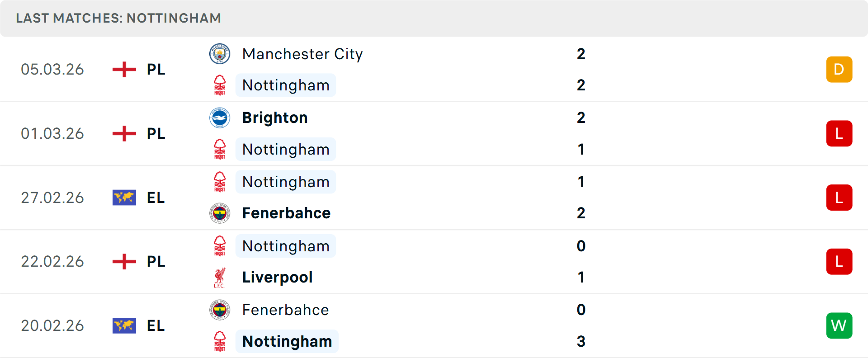Open the Brighton team link
The height and width of the screenshot is (358, 868).
tap(275, 118)
